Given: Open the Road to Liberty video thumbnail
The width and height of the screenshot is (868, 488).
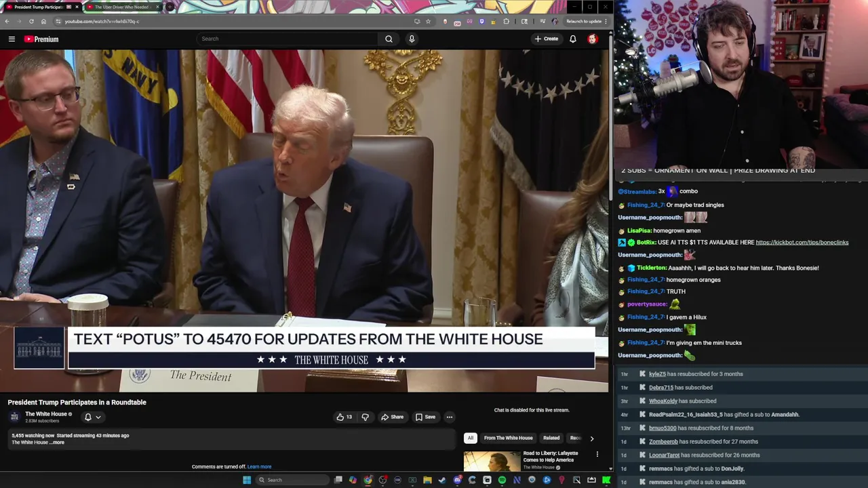Looking at the screenshot, I should point(492,462).
